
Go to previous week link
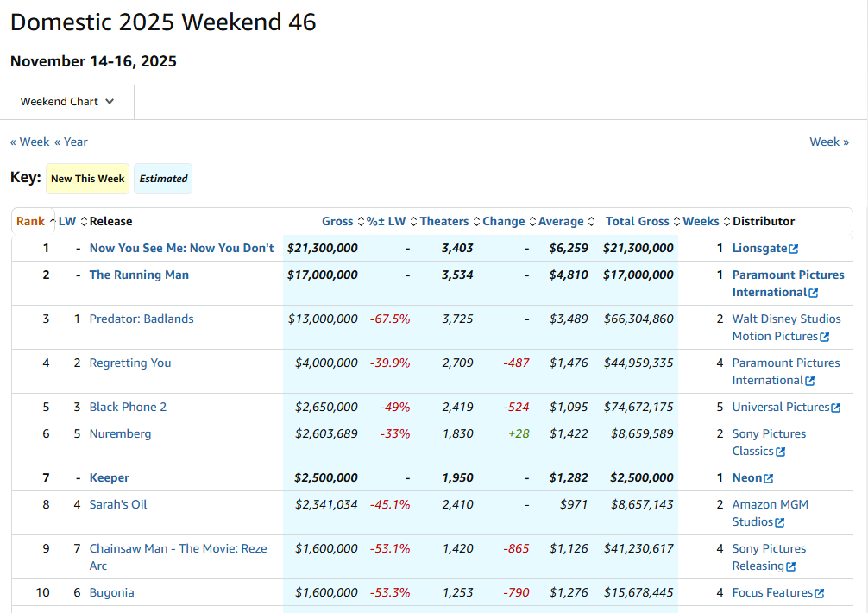[x=30, y=142]
